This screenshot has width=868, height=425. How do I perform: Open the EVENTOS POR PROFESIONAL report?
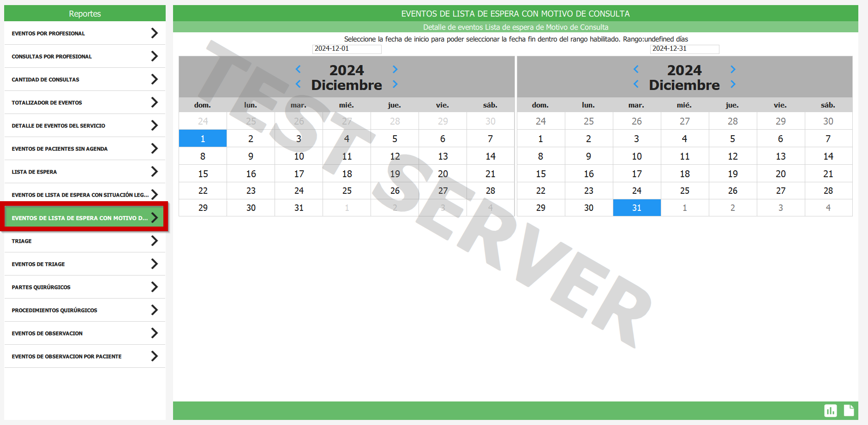click(x=48, y=33)
